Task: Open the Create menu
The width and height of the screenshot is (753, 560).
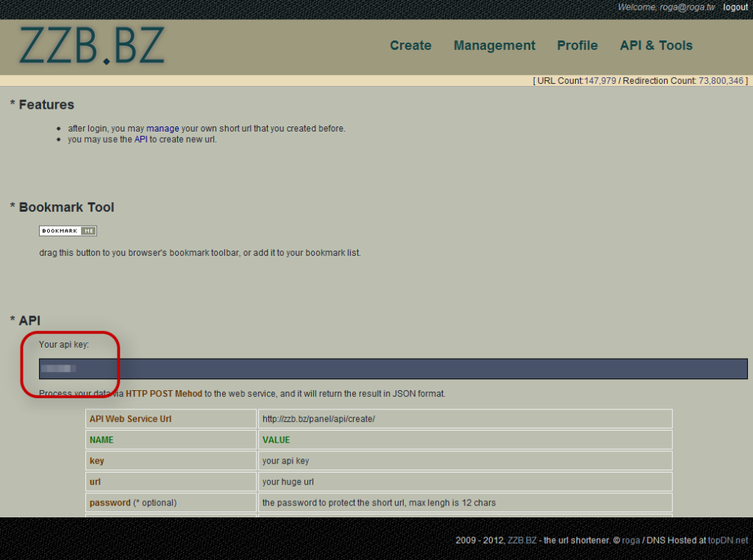Action: pyautogui.click(x=410, y=46)
